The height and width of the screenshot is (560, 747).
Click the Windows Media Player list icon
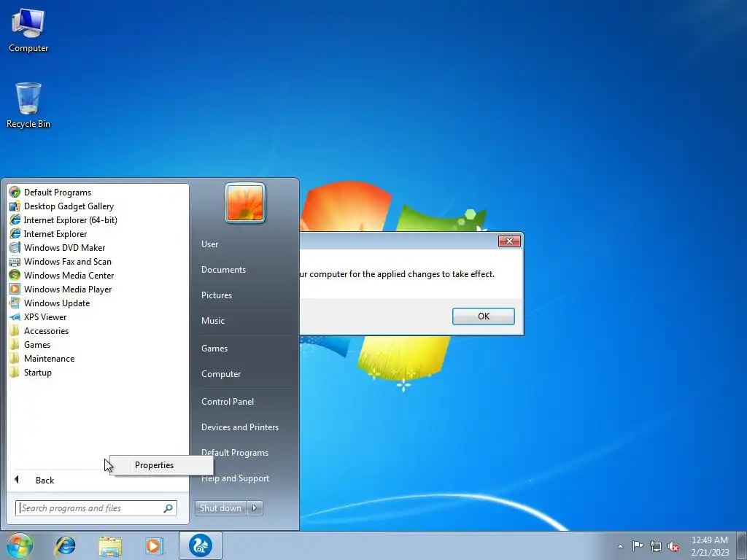coord(15,289)
